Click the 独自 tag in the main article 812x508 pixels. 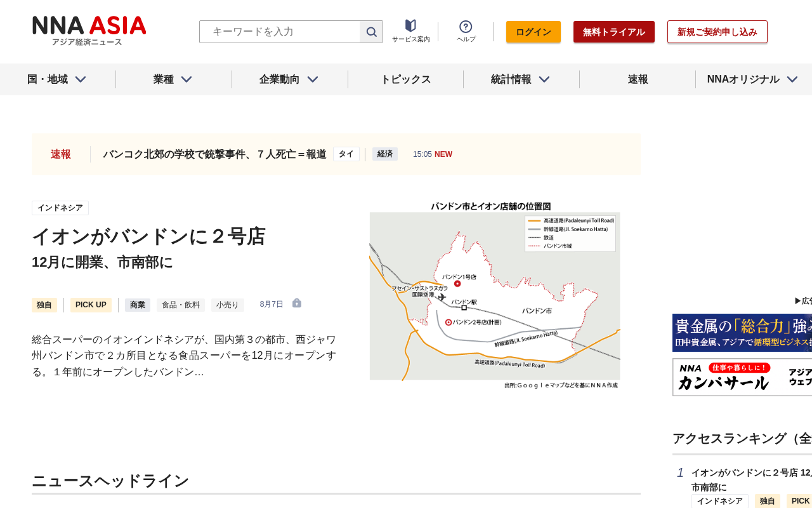(44, 305)
